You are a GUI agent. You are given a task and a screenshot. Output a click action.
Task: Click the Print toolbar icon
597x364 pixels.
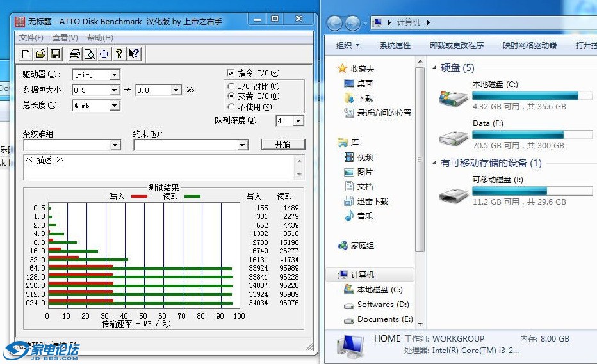coord(75,54)
